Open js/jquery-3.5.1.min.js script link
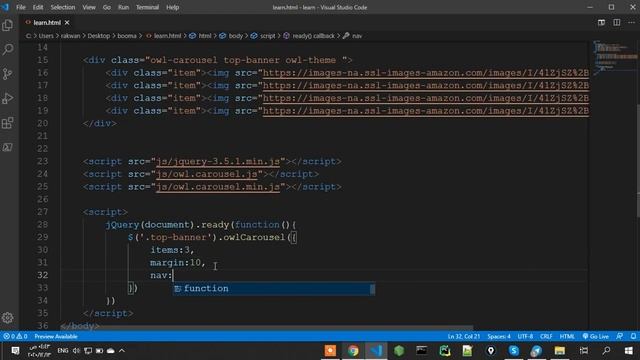The width and height of the screenshot is (640, 360). [218, 162]
